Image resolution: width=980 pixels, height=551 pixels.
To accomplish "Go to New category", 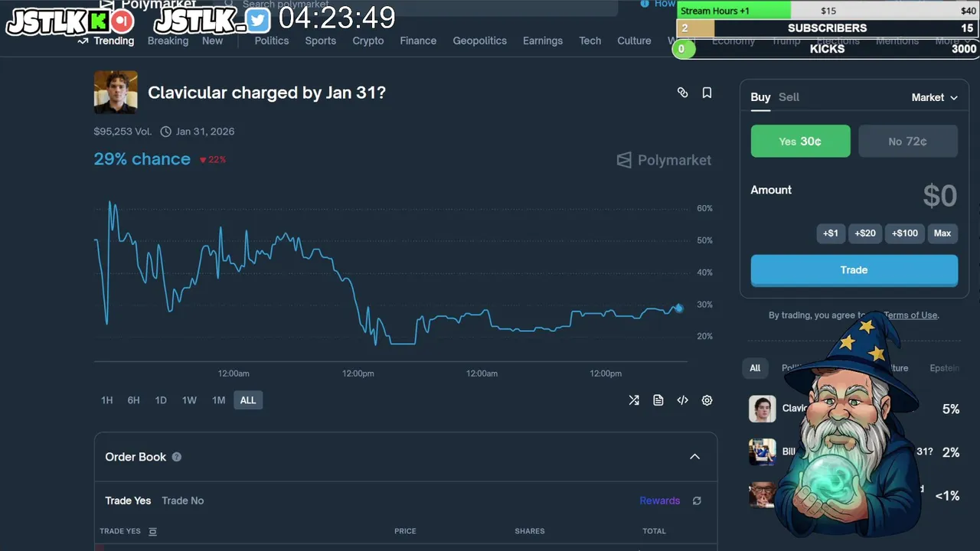I will [x=213, y=41].
